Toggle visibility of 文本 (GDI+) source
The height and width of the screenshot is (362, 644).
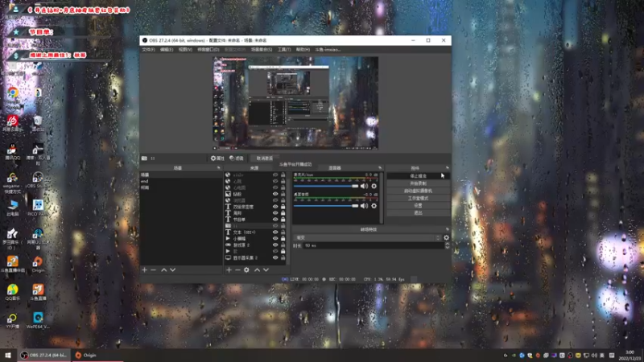[x=275, y=232]
